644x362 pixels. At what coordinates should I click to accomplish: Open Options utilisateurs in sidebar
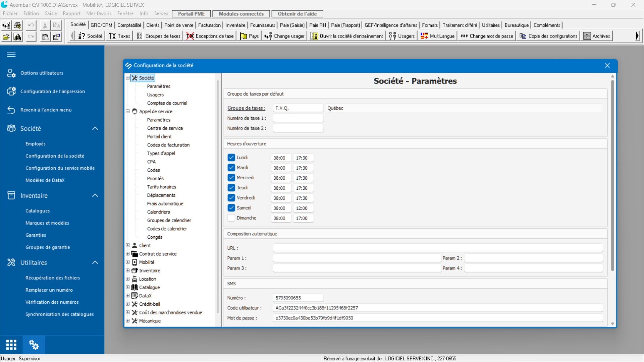click(x=42, y=73)
